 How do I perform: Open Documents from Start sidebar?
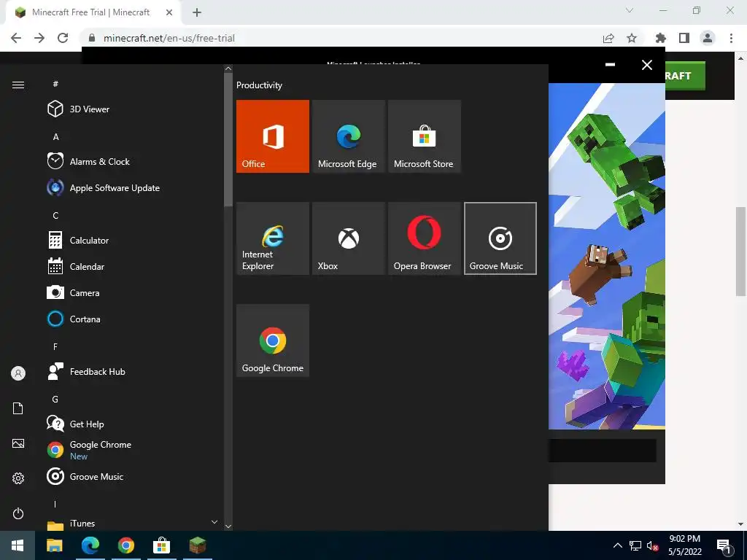[18, 408]
